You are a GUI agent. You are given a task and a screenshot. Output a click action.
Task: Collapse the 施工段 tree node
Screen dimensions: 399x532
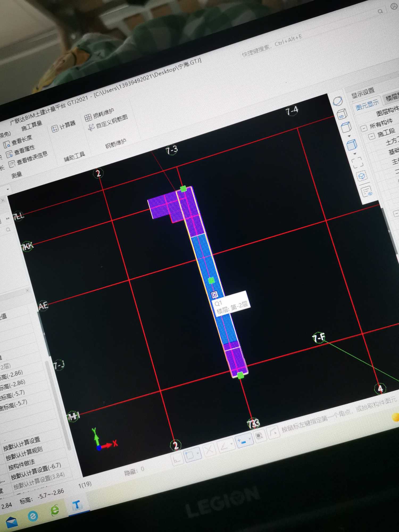pos(372,136)
